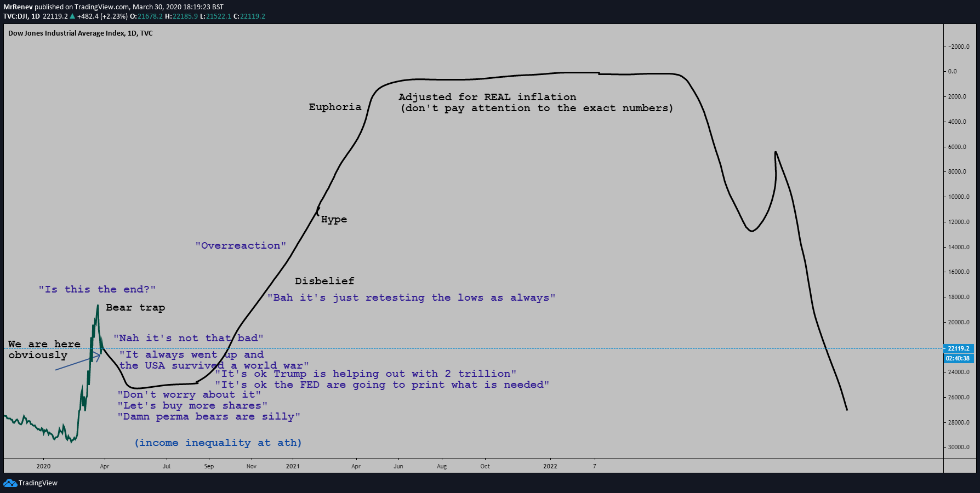Click "(income inequality at ath)" note
980x493 pixels.
pyautogui.click(x=218, y=443)
